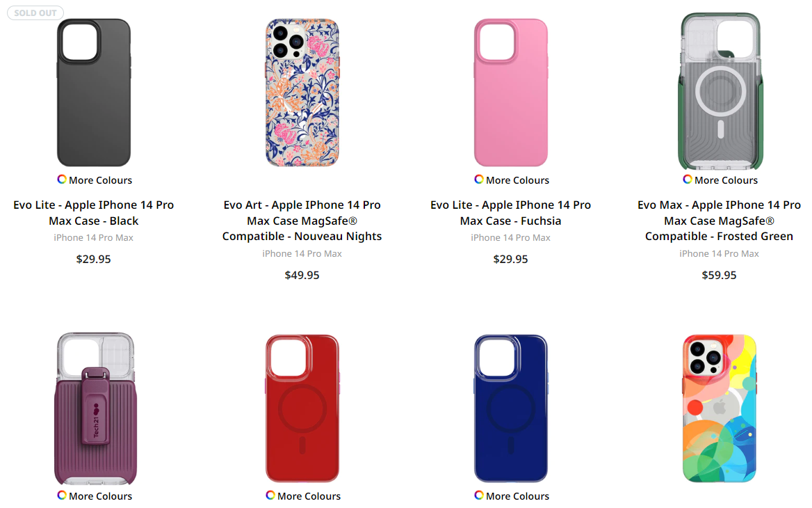Open the Frosted Green Evo Max case image
This screenshot has width=812, height=508.
(x=720, y=92)
